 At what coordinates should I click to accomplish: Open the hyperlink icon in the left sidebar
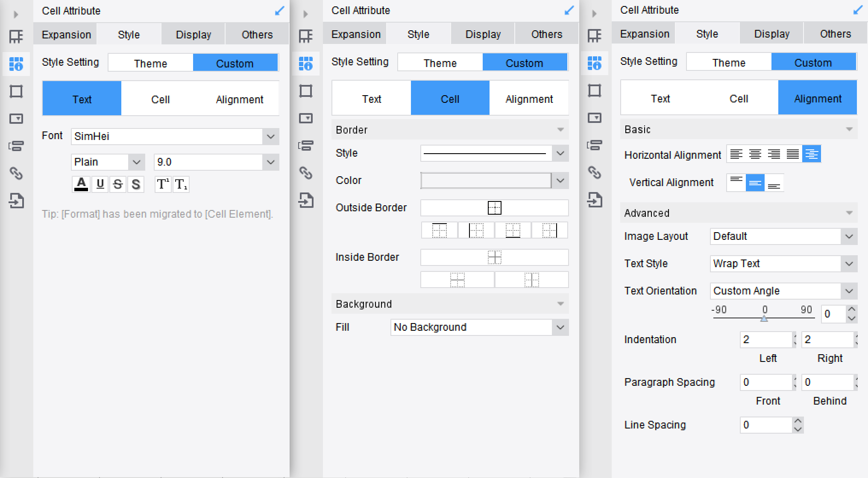16,174
